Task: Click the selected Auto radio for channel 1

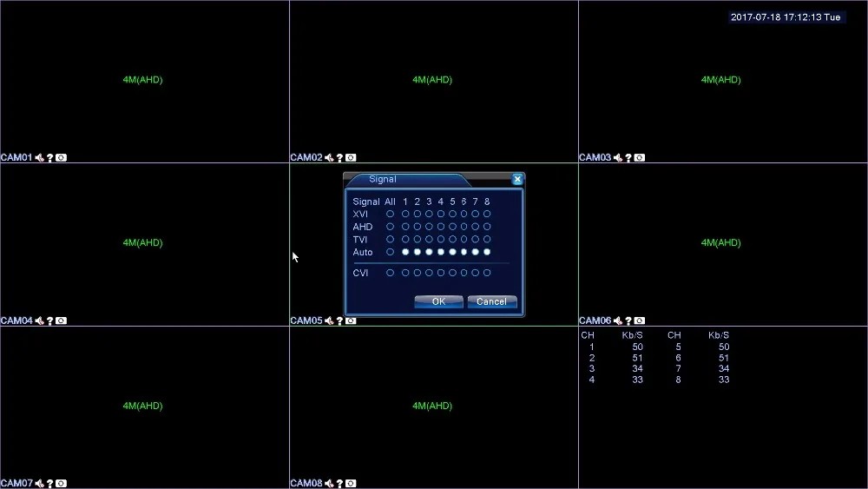Action: (x=405, y=252)
